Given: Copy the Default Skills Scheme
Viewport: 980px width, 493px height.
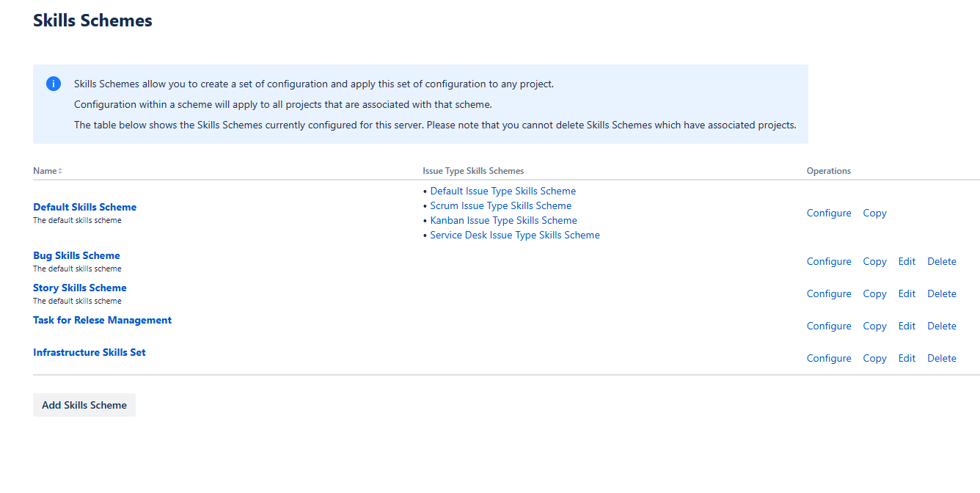Looking at the screenshot, I should click(x=874, y=213).
